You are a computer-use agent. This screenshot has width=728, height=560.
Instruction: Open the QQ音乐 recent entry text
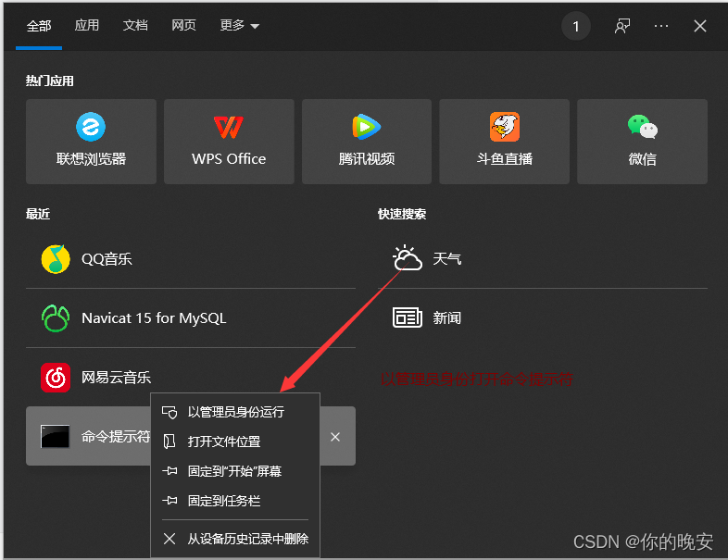click(x=107, y=259)
